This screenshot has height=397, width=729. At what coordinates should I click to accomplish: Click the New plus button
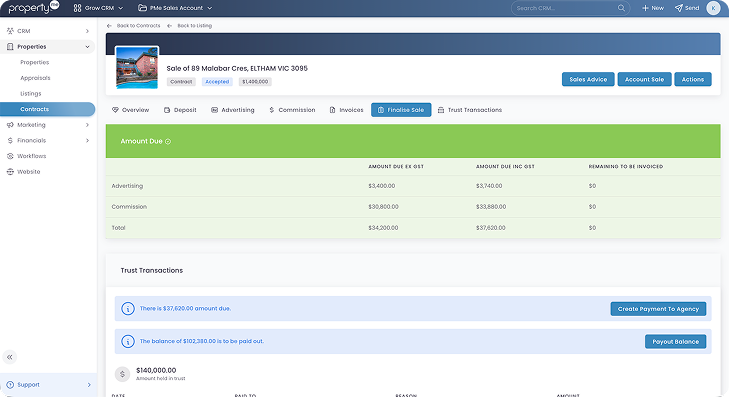click(x=653, y=8)
